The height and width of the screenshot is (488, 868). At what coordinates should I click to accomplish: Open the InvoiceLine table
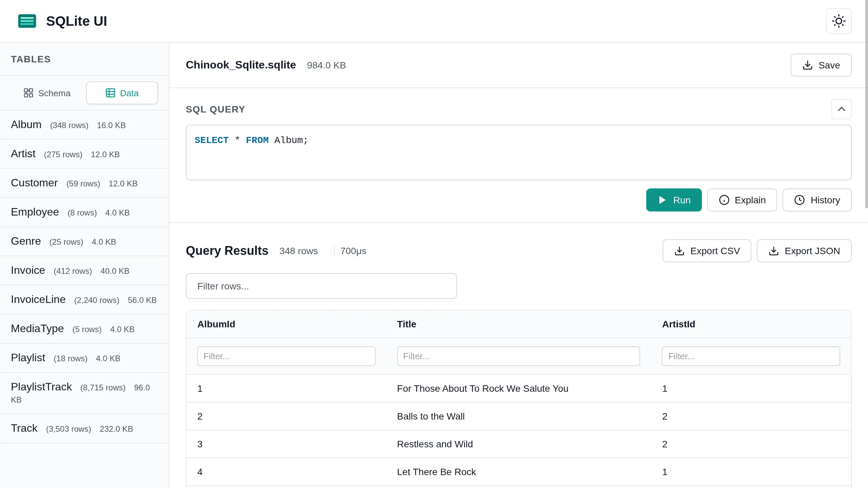[x=38, y=300]
